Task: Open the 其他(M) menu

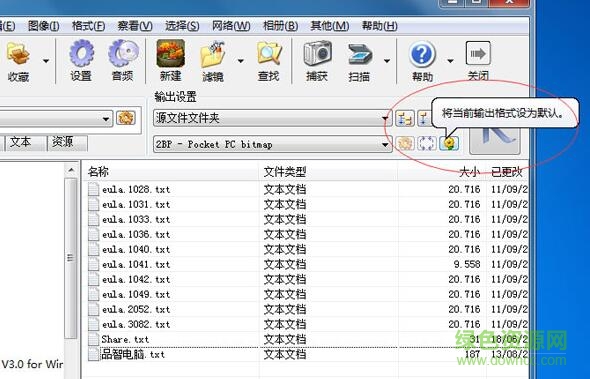Action: [x=330, y=26]
